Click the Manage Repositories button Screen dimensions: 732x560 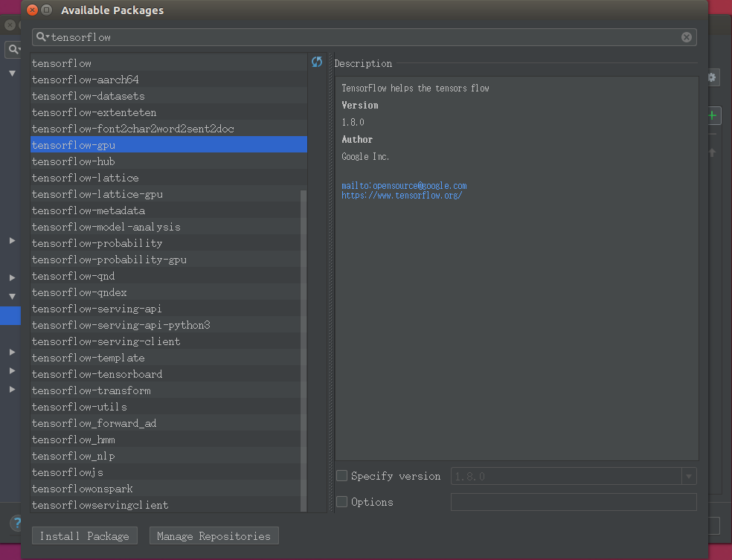point(213,536)
